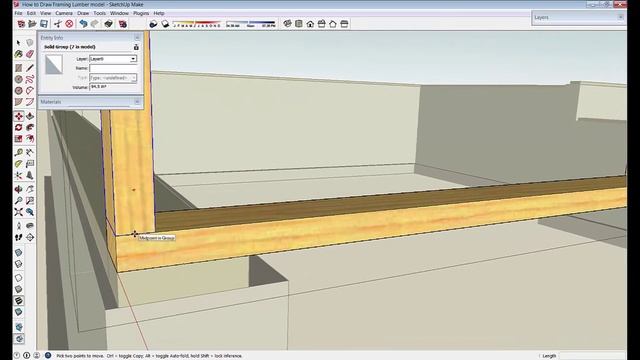Return to previous camera view
This screenshot has height=360, width=640.
point(30,212)
